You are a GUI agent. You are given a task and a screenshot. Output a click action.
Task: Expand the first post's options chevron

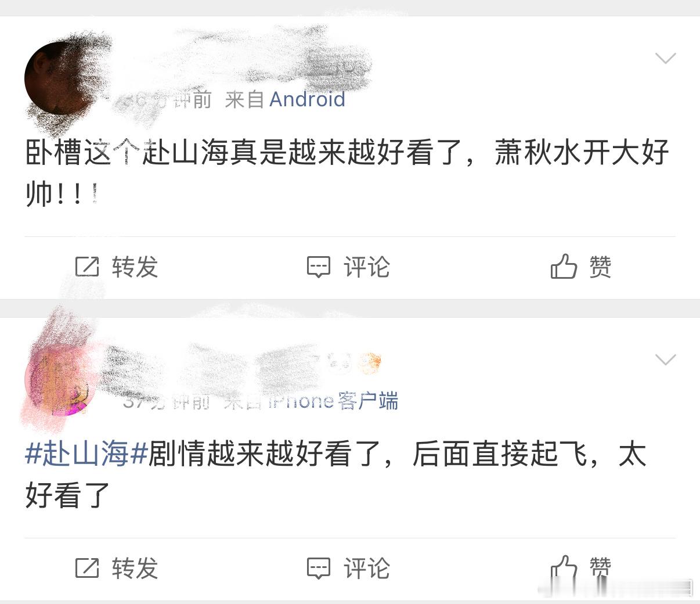click(665, 58)
